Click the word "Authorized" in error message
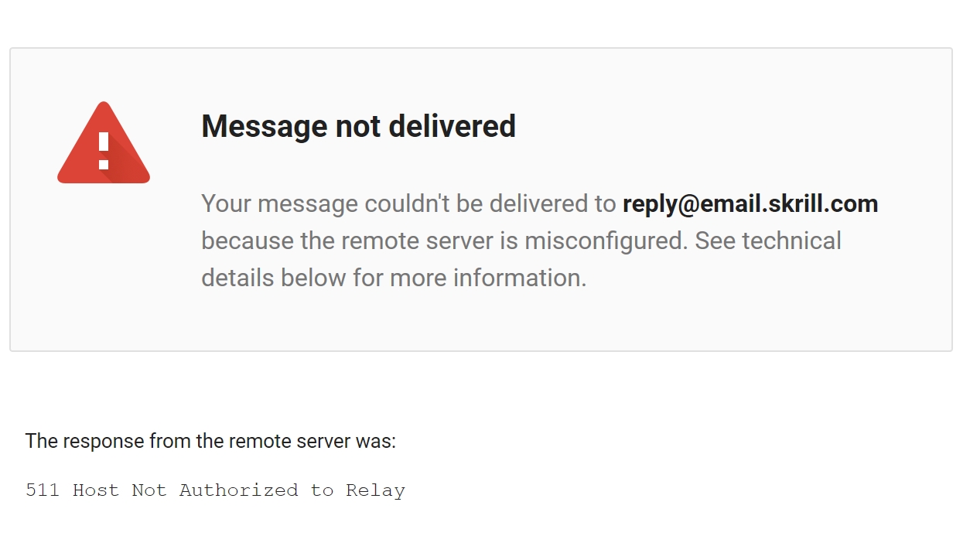 click(x=238, y=490)
